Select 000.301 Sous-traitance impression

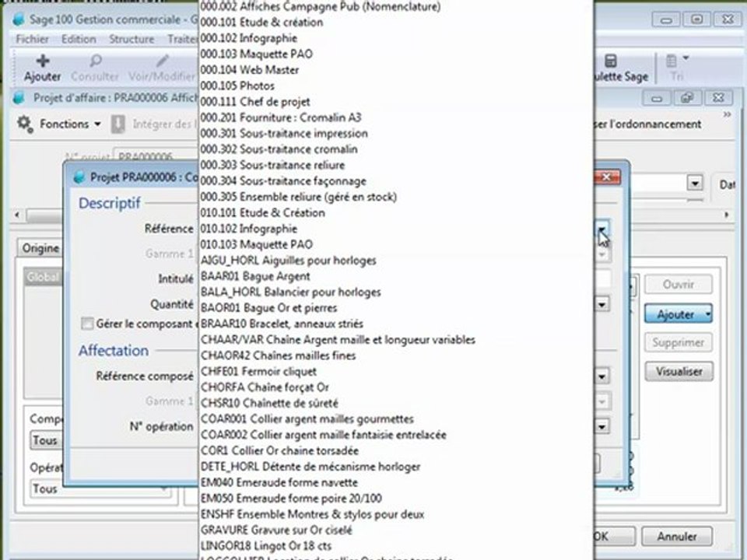tap(284, 133)
